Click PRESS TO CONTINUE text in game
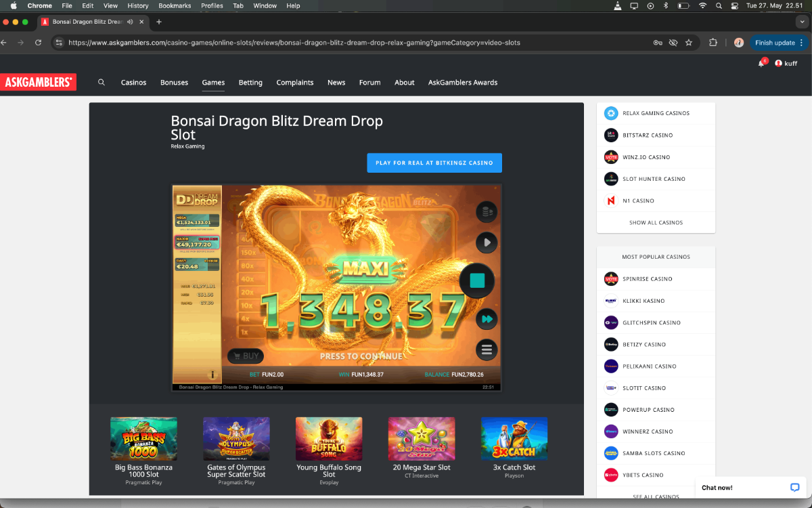 361,356
